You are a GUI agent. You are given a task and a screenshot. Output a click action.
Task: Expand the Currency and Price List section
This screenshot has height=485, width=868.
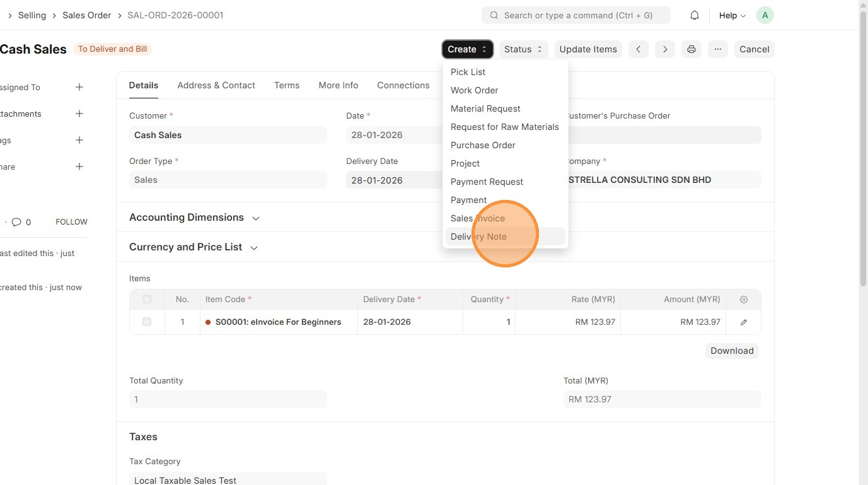tap(194, 247)
